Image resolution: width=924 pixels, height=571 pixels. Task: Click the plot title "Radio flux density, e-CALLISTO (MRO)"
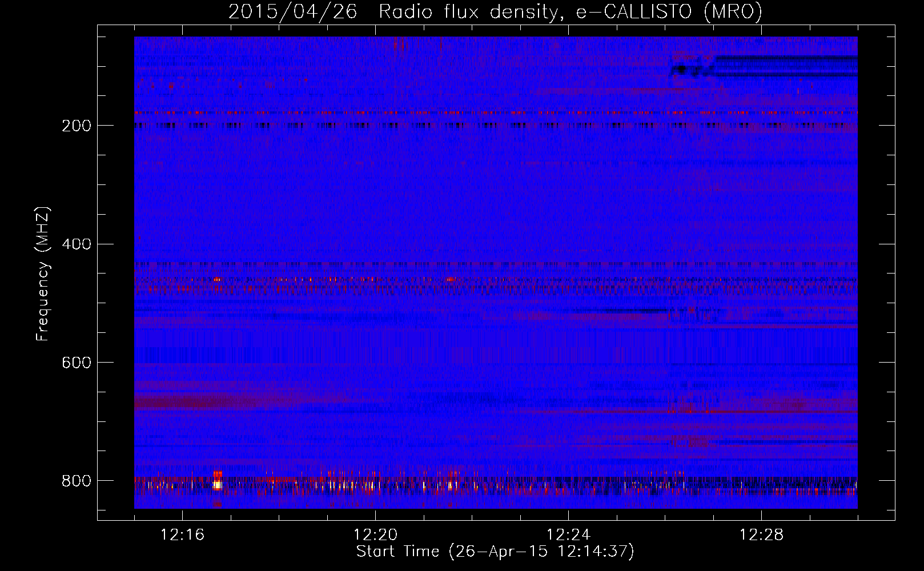point(570,11)
